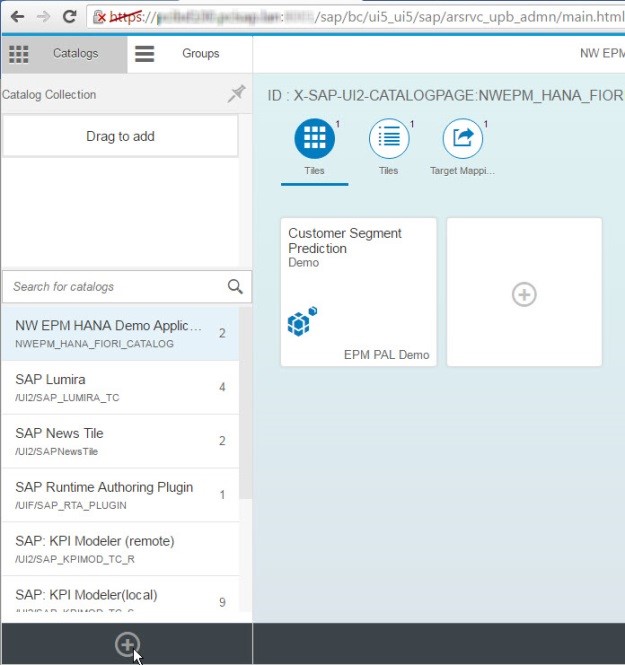Click the browser forward arrow
This screenshot has width=625, height=665.
pyautogui.click(x=43, y=16)
